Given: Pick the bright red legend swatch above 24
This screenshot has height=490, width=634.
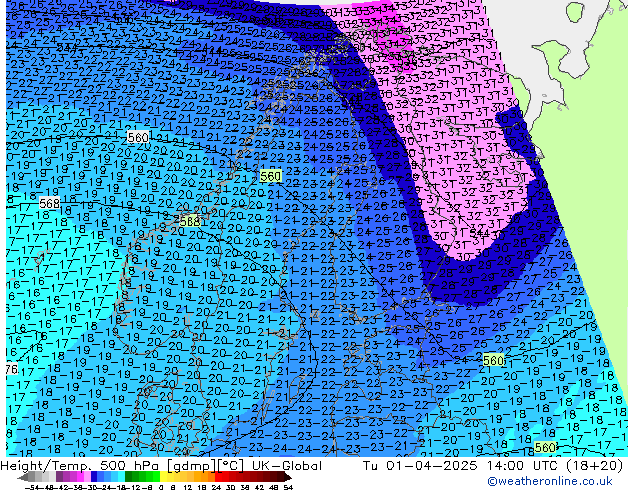Looking at the screenshot, I should click(218, 478).
